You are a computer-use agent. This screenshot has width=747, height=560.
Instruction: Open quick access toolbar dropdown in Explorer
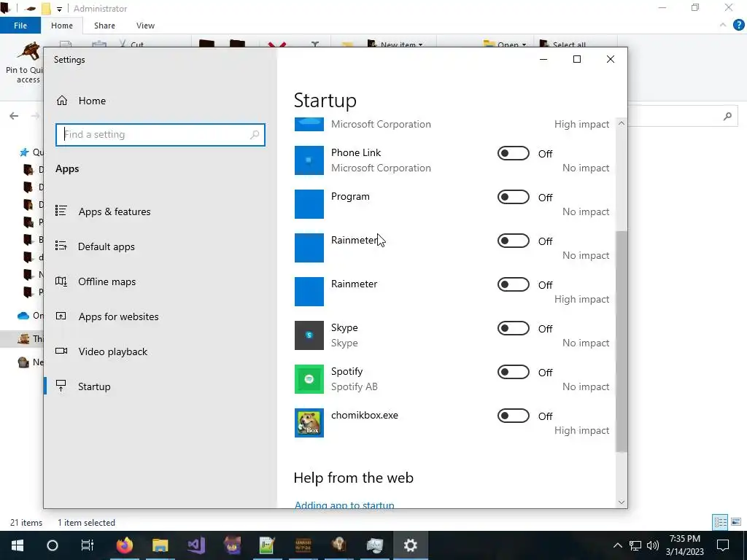60,9
